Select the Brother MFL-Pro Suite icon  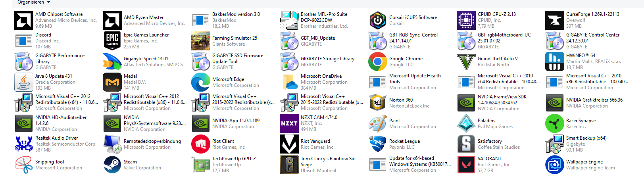pos(289,20)
